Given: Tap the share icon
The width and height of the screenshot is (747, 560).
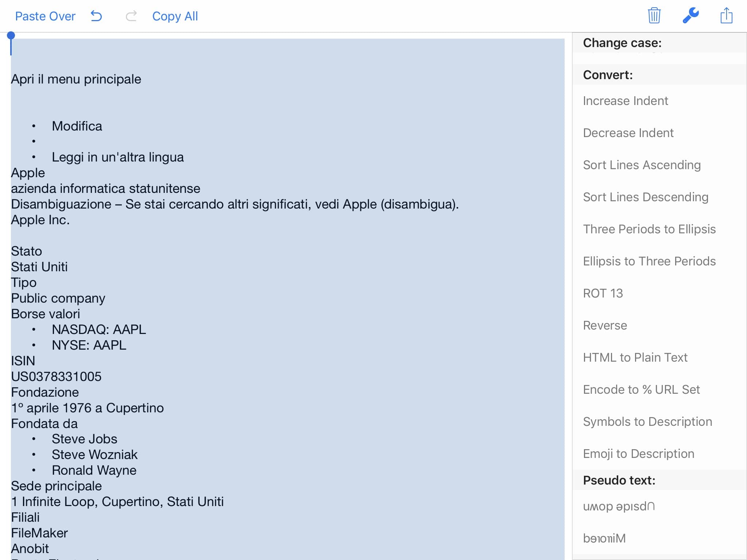Looking at the screenshot, I should coord(726,16).
